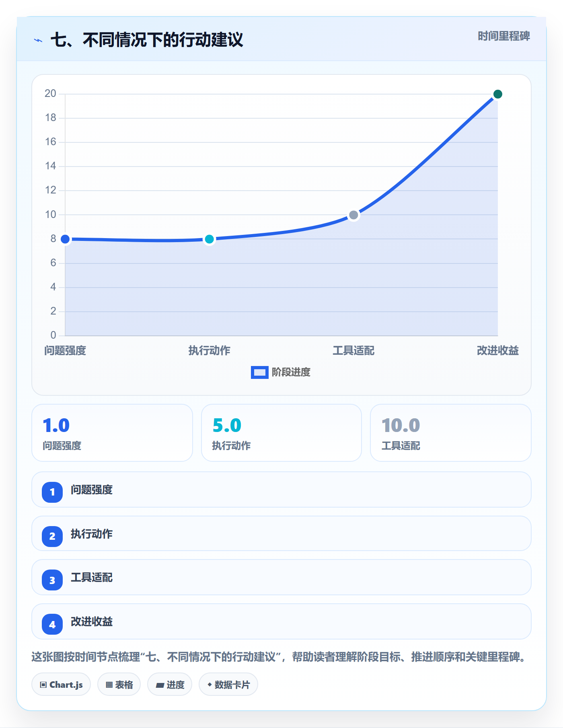Open the 5.0 执行动作 stat card
This screenshot has height=728, width=563.
[281, 433]
